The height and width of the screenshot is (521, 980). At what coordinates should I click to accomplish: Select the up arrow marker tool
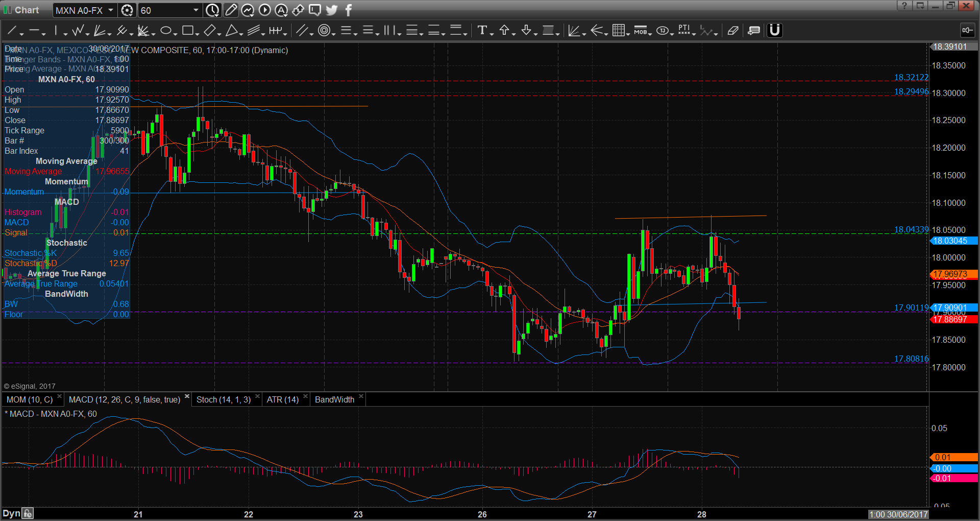[x=504, y=30]
